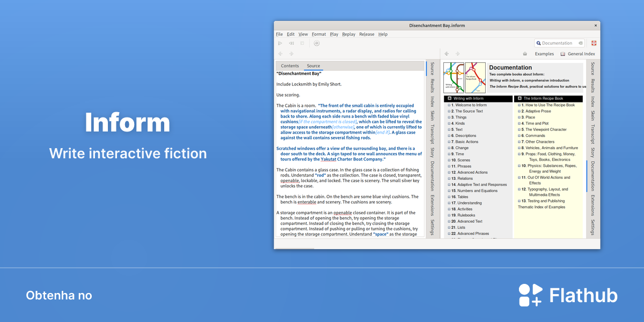Go forward in the right documentation panel
Screen dimensions: 644x322
458,54
